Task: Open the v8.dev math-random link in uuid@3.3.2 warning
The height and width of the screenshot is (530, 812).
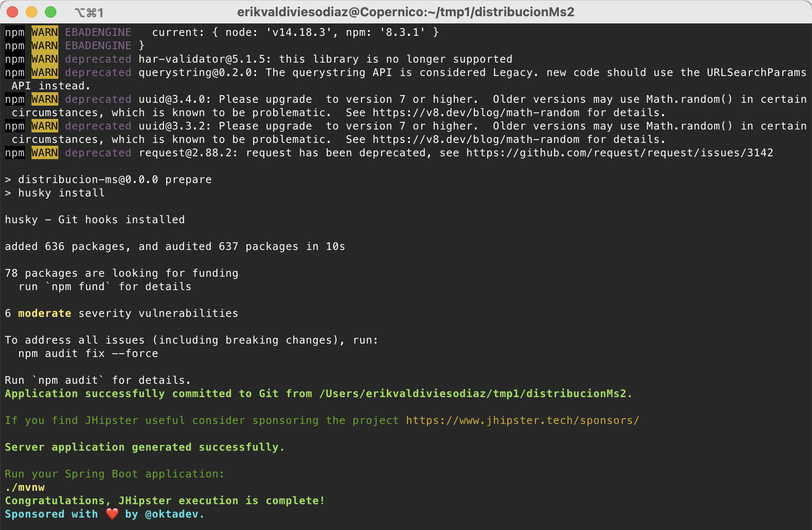Action: pyautogui.click(x=476, y=140)
